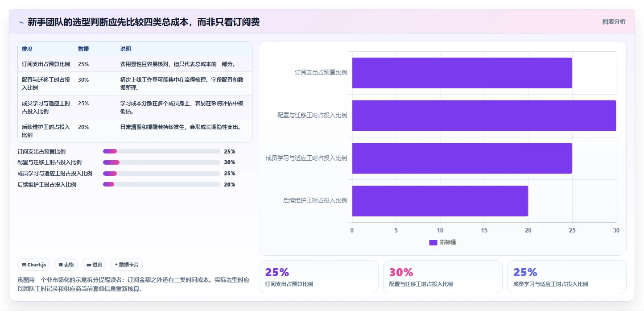
Task: Click the 配置与迁移工时占投入比例 progress bar
Action: point(161,162)
